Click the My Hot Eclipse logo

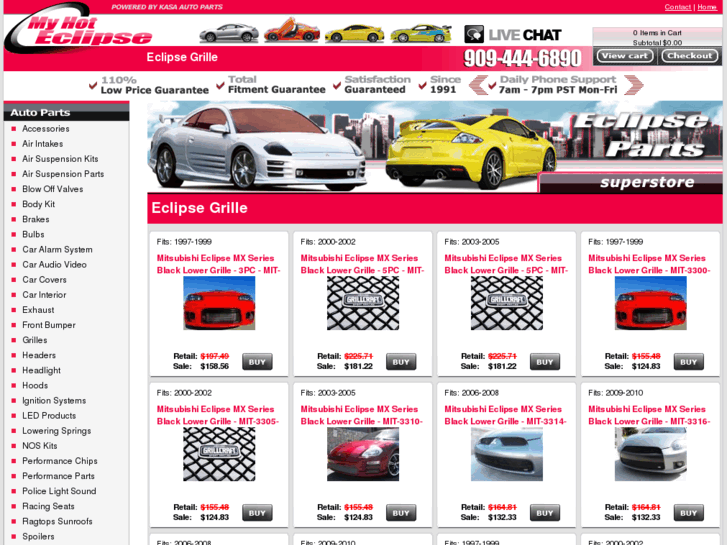[79, 29]
